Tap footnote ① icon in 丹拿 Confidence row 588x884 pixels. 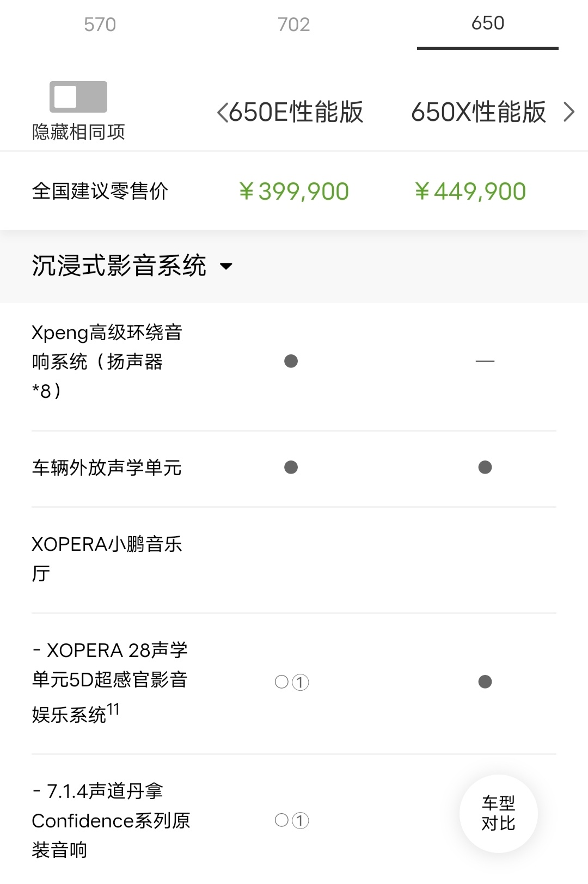(301, 820)
